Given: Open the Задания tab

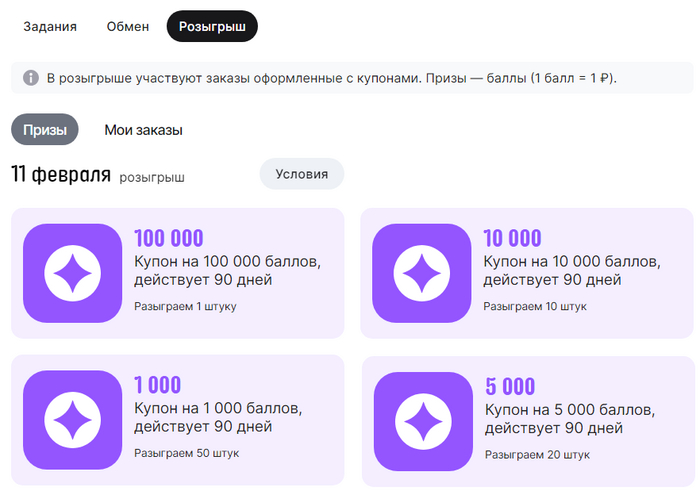Looking at the screenshot, I should pos(50,27).
